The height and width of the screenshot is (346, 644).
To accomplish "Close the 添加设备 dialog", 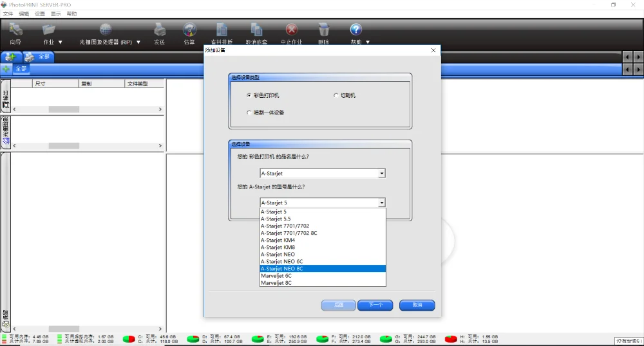I will (x=433, y=50).
